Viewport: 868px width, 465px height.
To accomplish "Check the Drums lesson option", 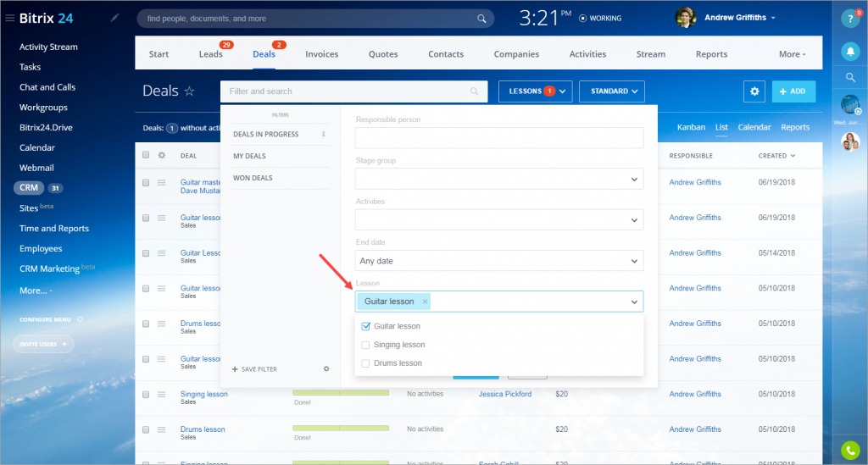I will coord(365,363).
